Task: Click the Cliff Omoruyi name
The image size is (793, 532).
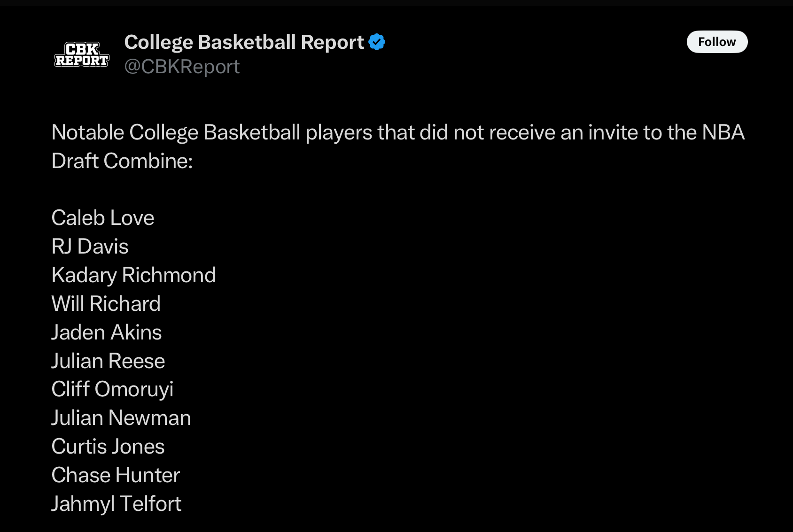Action: (x=113, y=390)
